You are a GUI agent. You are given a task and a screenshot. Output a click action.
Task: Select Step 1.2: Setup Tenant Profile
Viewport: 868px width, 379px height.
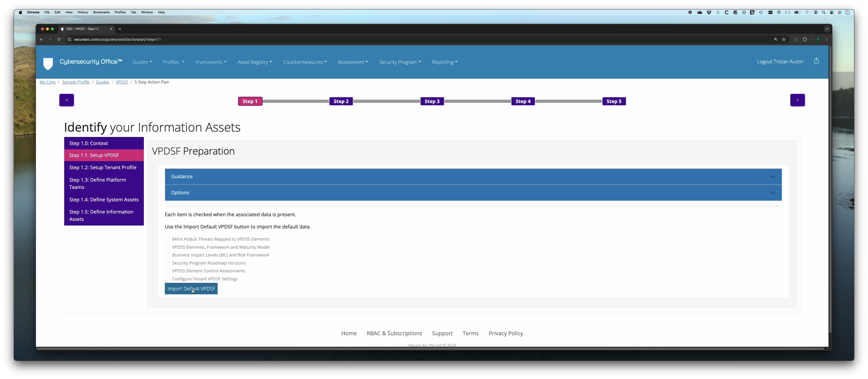point(104,167)
